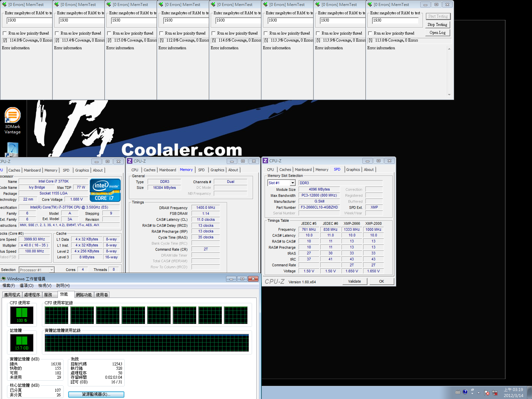Enable low priority thread in the 115.0% coverage MemTest
The width and height of the screenshot is (532, 399).
pyautogui.click(x=109, y=33)
